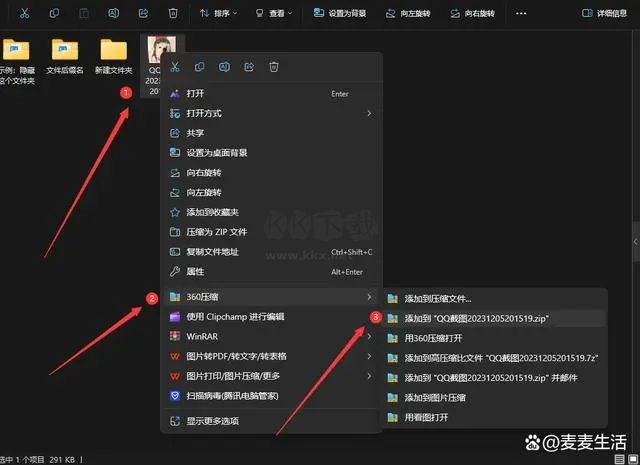Viewport: 640px width, 465px height.
Task: Choose 扫描病毒(腾讯电脑管家)
Action: pyautogui.click(x=271, y=396)
